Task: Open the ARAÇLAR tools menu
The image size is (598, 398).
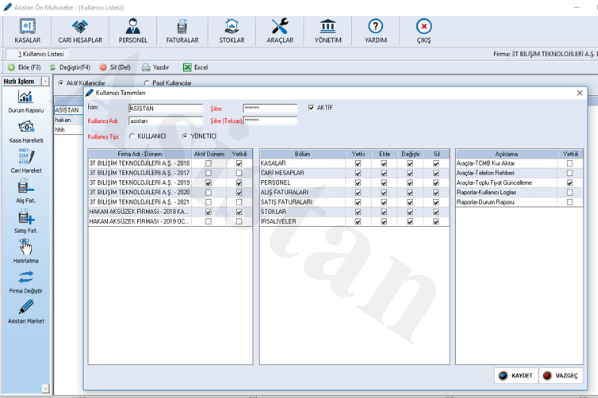Action: coord(280,31)
